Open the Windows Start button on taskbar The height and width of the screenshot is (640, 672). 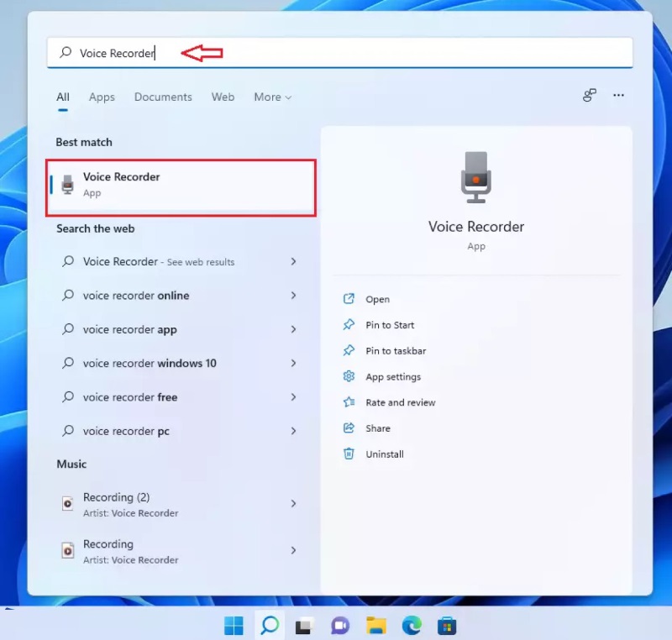pyautogui.click(x=234, y=626)
